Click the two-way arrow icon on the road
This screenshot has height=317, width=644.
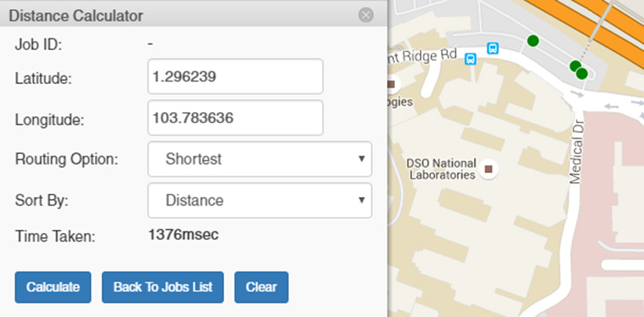coord(618,104)
